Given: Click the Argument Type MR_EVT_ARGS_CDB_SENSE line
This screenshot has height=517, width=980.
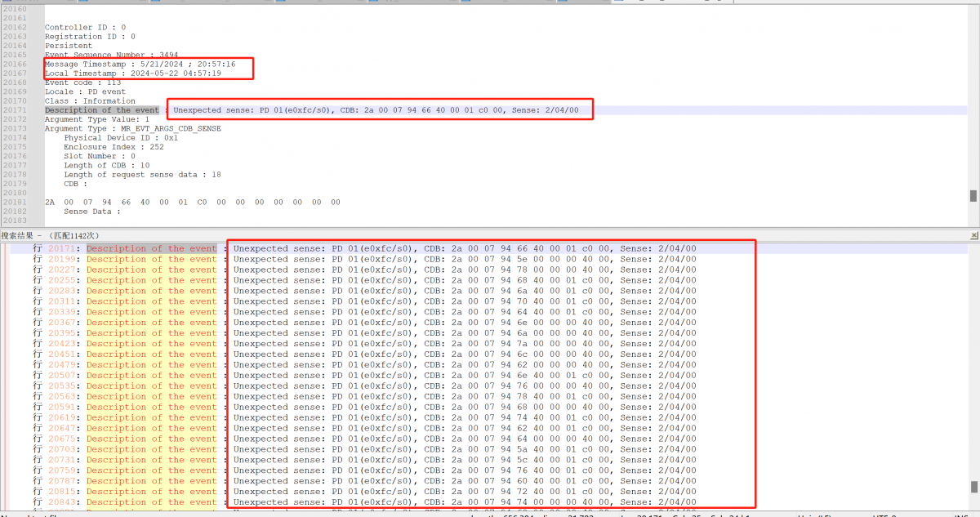Looking at the screenshot, I should click(x=132, y=128).
